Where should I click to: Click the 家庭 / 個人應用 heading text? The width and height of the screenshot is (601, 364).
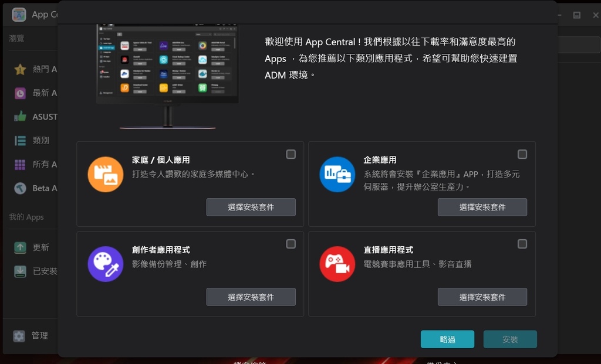161,160
